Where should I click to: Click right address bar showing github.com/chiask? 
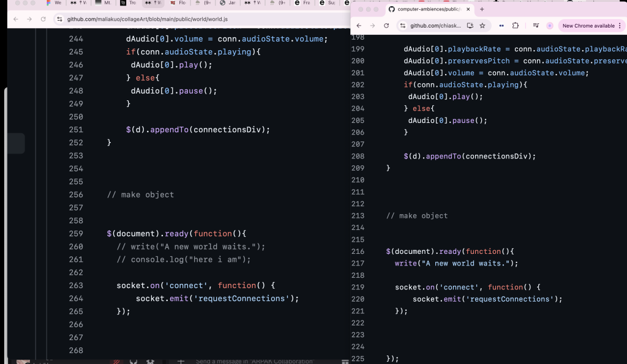tap(434, 26)
